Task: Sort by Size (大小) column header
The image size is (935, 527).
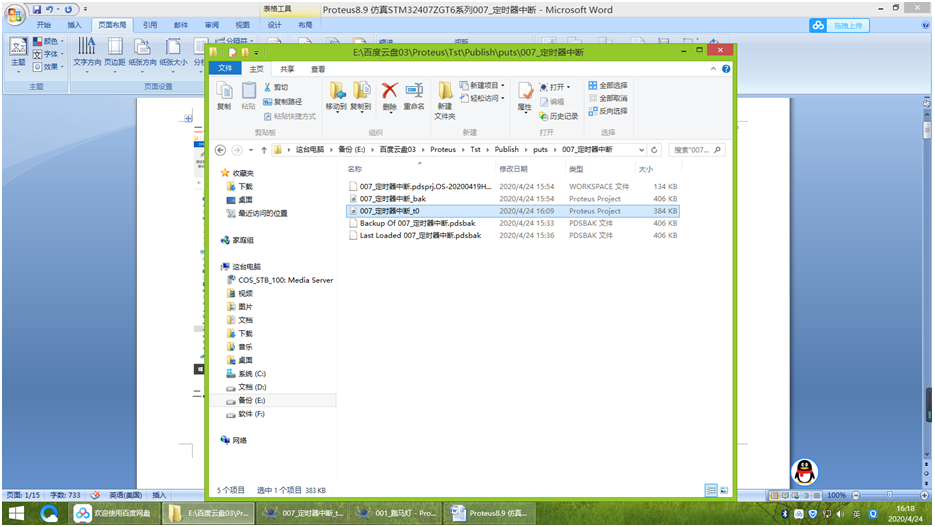Action: click(x=646, y=169)
